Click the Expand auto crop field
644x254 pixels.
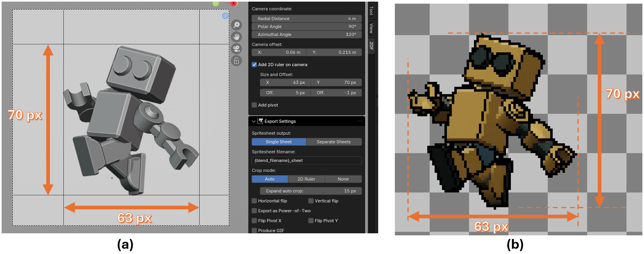click(311, 191)
